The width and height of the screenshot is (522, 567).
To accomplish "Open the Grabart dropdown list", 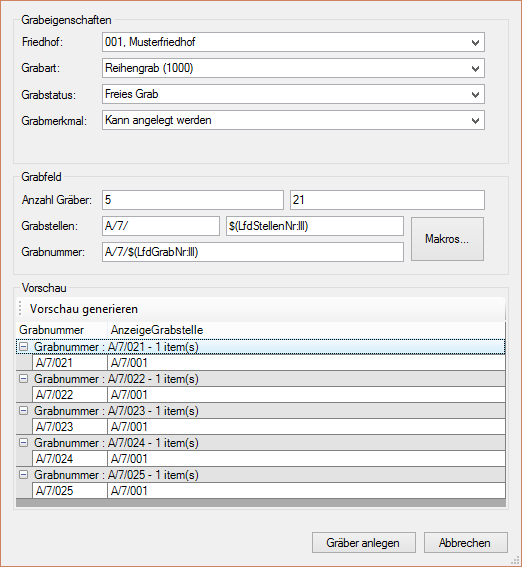I will [x=475, y=68].
